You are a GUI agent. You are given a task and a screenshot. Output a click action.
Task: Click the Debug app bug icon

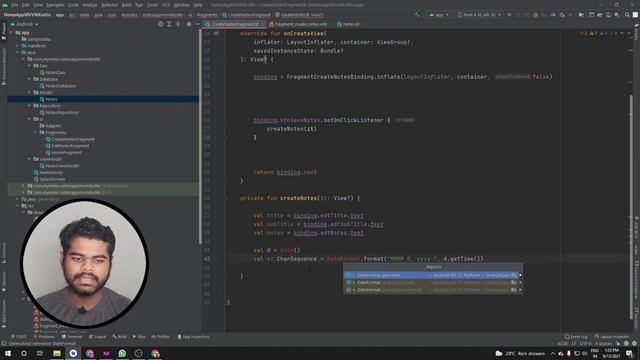coord(535,15)
